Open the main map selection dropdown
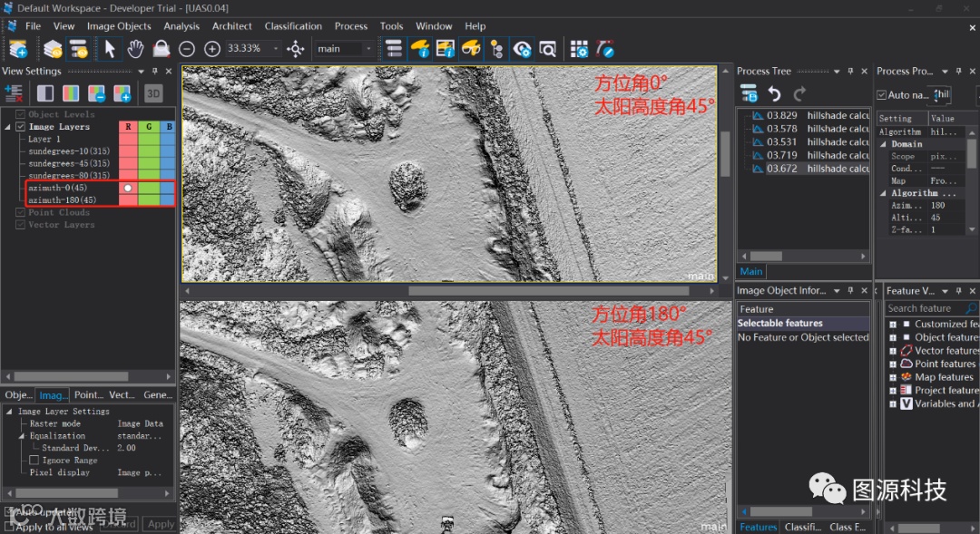The image size is (980, 534). 368,49
